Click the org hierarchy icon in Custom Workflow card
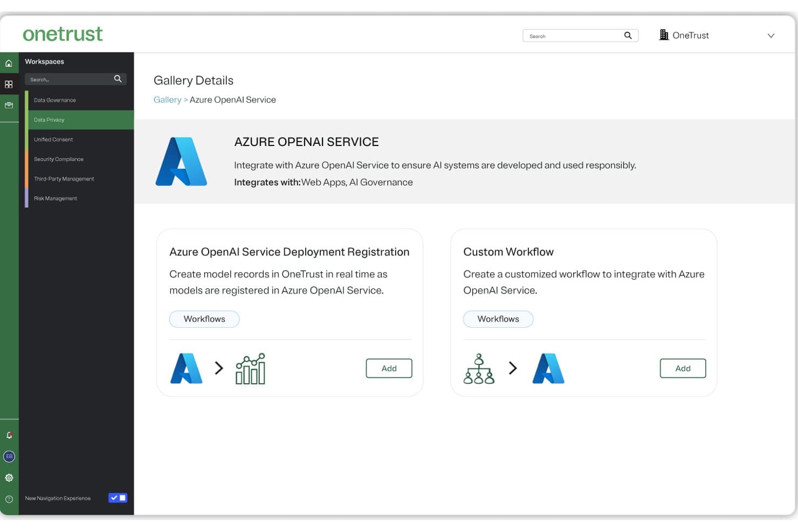Image resolution: width=798 pixels, height=532 pixels. (479, 369)
